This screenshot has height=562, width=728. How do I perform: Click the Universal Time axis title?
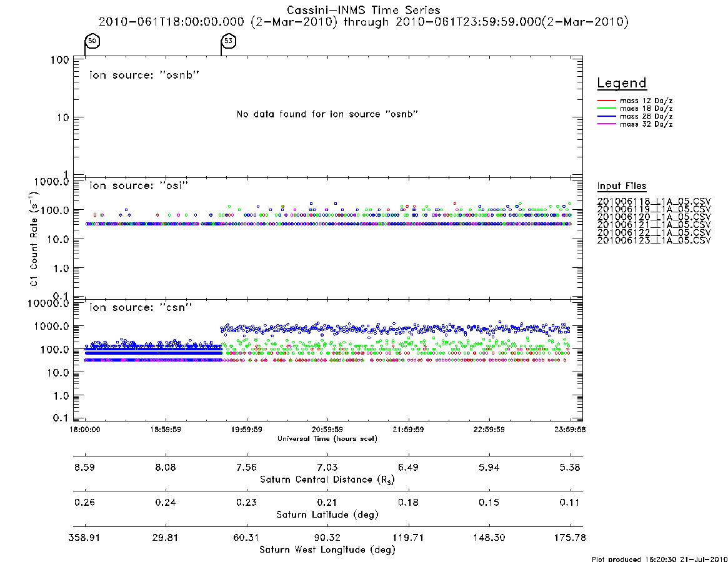pyautogui.click(x=327, y=438)
